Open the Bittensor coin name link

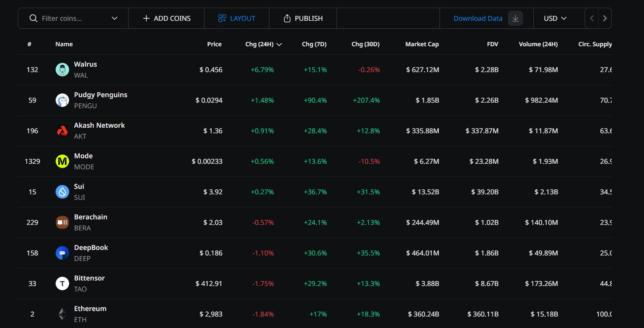90,278
